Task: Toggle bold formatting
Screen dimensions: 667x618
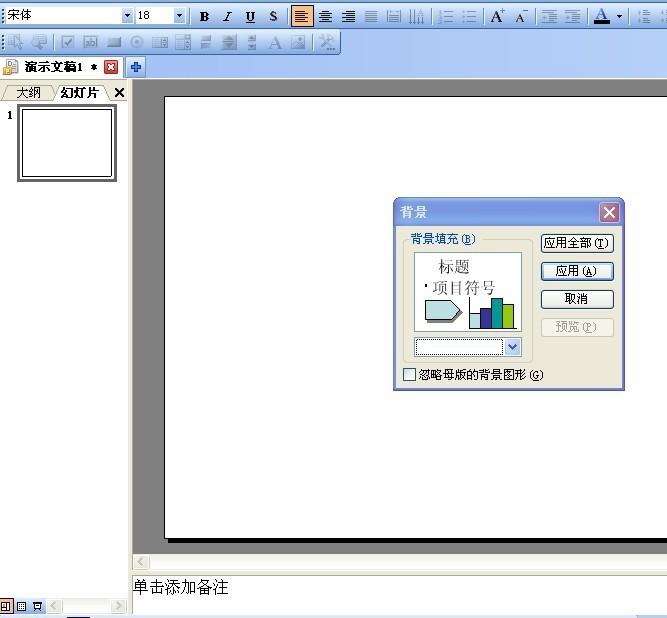Action: click(x=204, y=16)
